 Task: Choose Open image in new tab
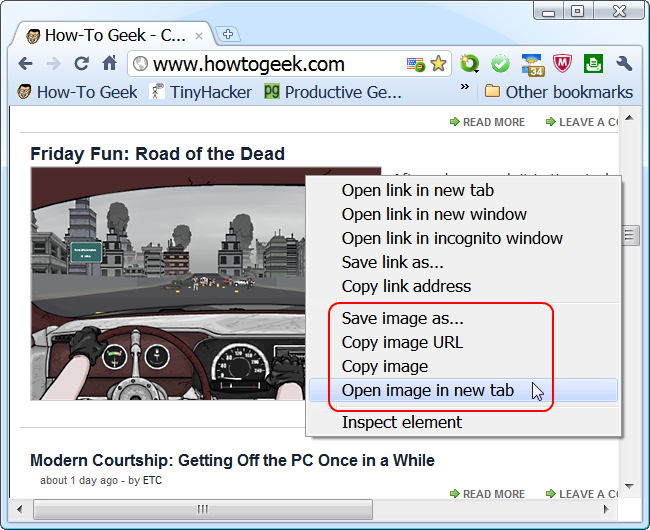(463, 390)
